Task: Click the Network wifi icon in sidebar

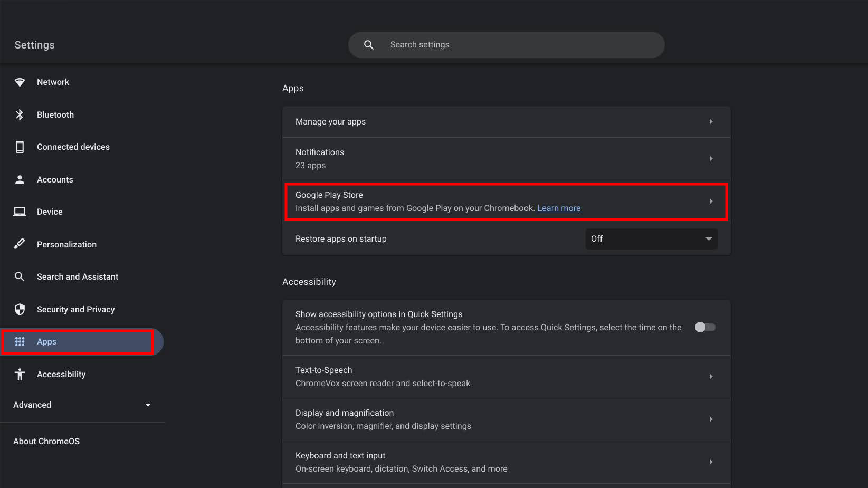Action: coord(20,82)
